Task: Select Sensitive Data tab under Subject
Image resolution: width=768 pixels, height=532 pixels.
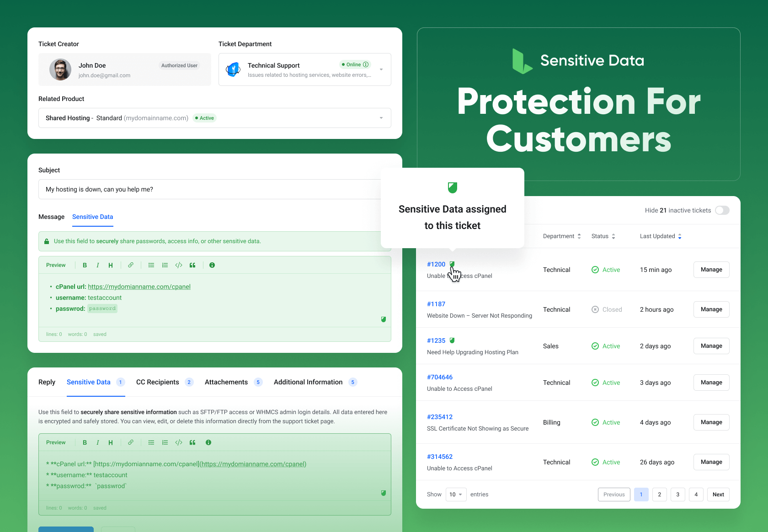Action: 93,217
